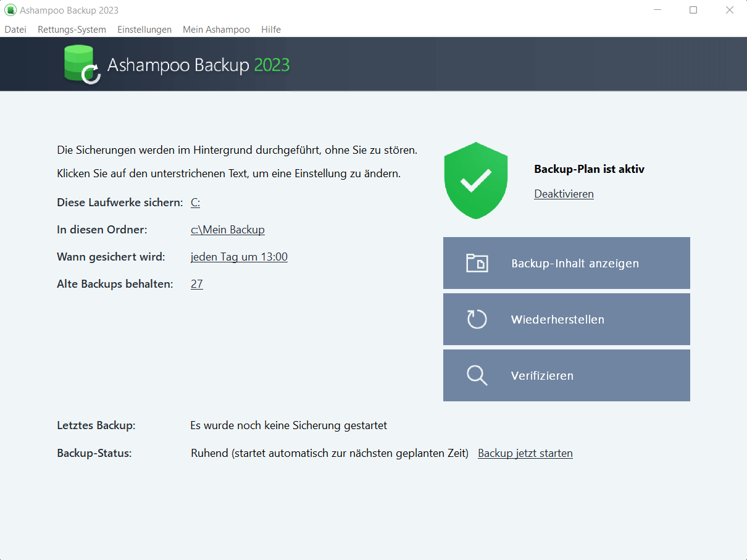Change the backed-up drive by clicking C:

195,202
